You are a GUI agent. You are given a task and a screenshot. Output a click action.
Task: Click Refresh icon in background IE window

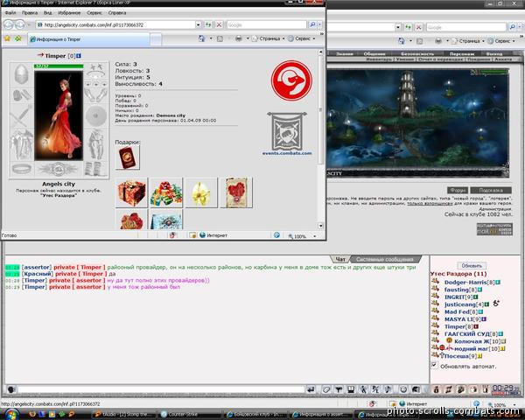(408, 27)
